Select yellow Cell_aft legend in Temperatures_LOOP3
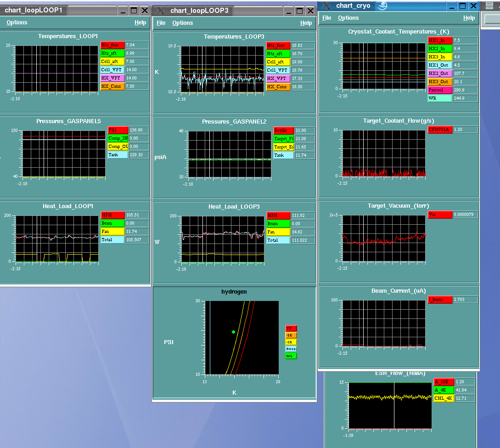The width and height of the screenshot is (500, 448). (278, 62)
